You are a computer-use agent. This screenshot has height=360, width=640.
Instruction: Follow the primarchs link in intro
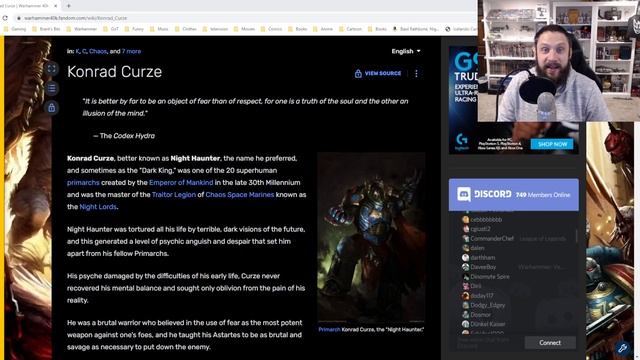[x=83, y=182]
